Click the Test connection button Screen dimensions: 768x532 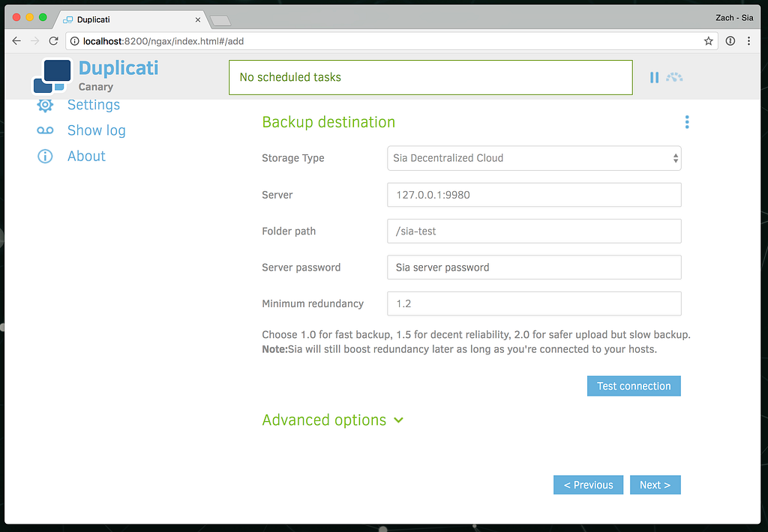click(634, 386)
